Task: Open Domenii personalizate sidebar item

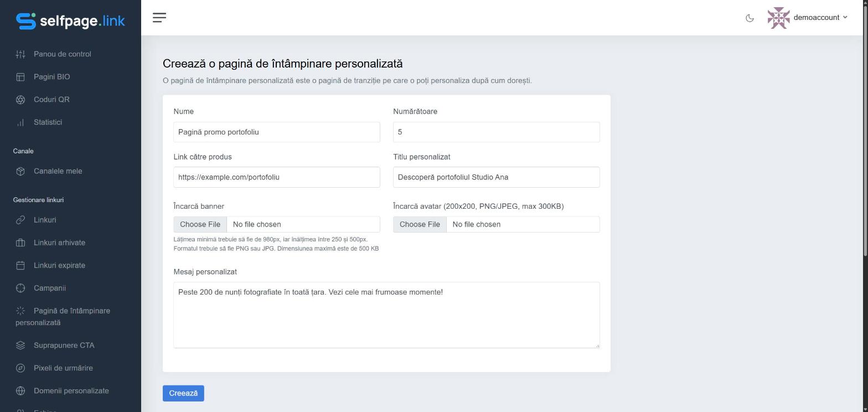Action: (71, 391)
